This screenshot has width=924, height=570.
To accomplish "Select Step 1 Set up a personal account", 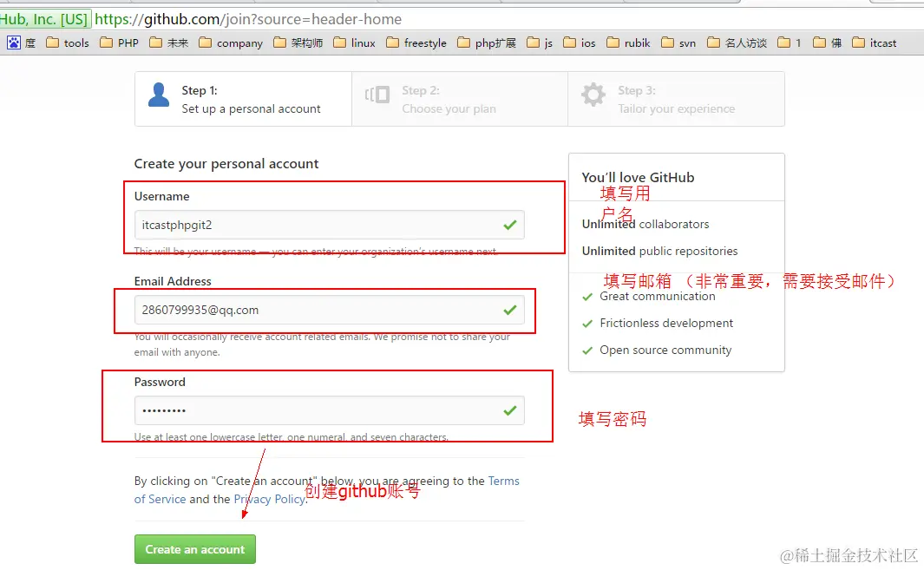I will (x=244, y=99).
